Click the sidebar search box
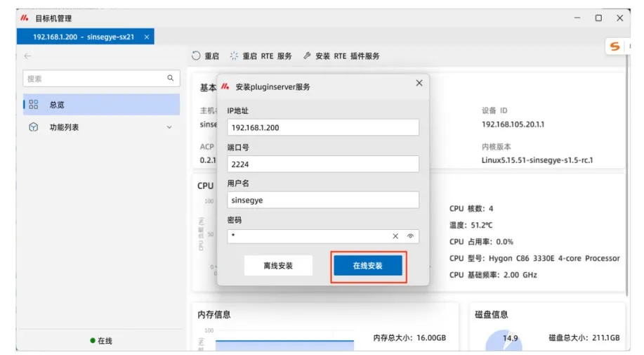Screen dimensions: 644x355 click(101, 79)
